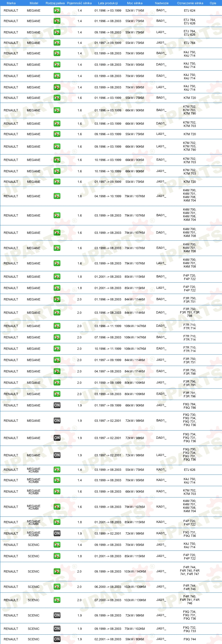Click the ON icon in the Scenic 75kW / 102KM row
222x644 pixels.
click(57, 629)
